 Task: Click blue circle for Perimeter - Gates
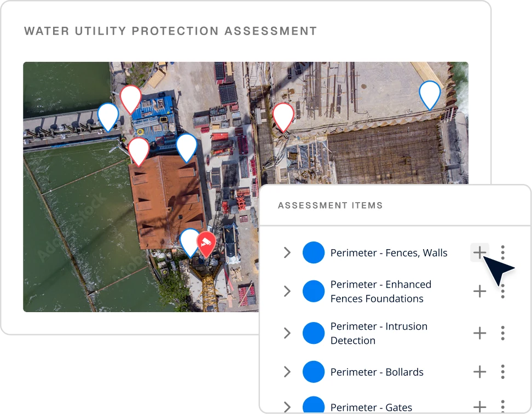click(314, 405)
